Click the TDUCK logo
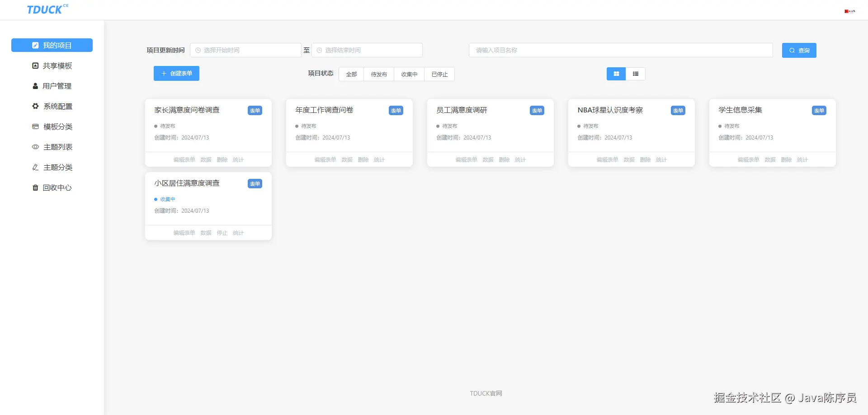868x415 pixels. [47, 9]
